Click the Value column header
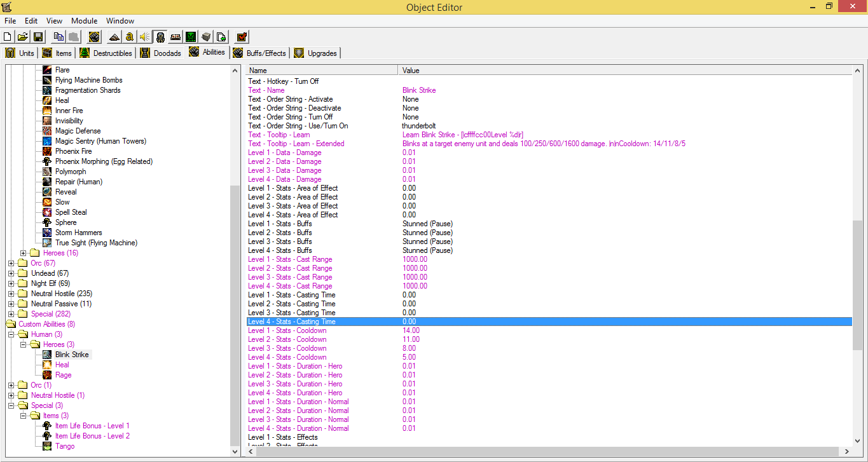 625,71
